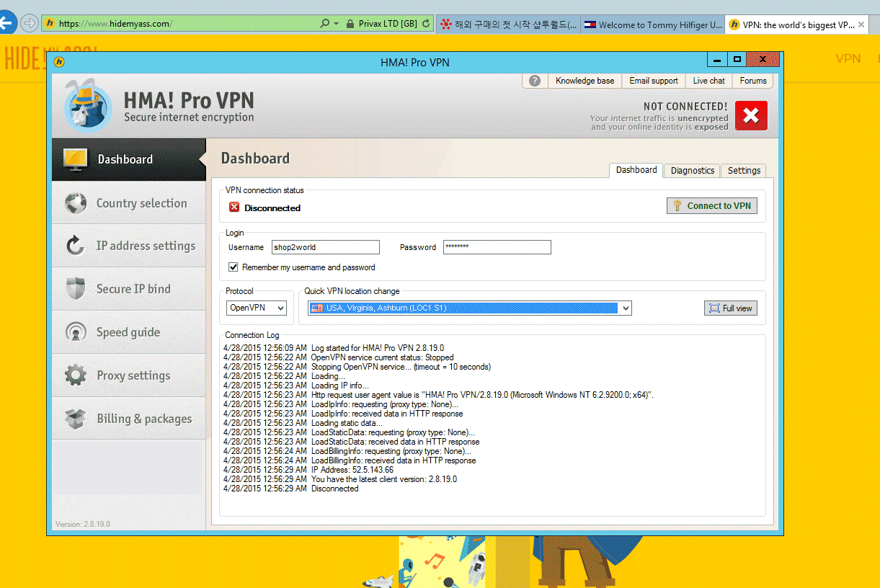Click the Connect to VPN button

click(x=711, y=206)
